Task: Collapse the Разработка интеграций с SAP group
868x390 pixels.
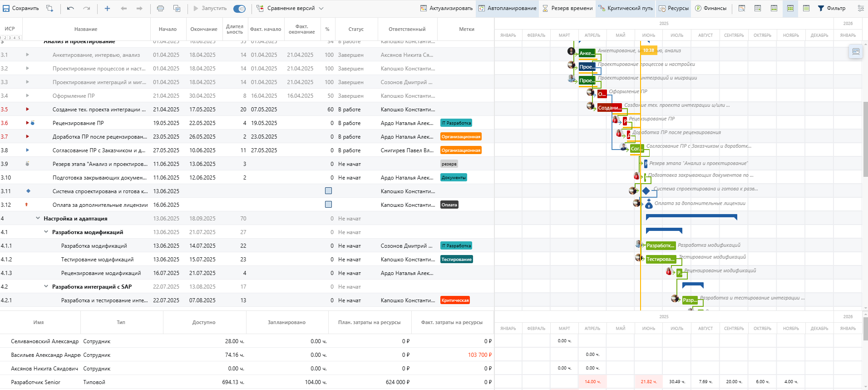Action: point(46,287)
